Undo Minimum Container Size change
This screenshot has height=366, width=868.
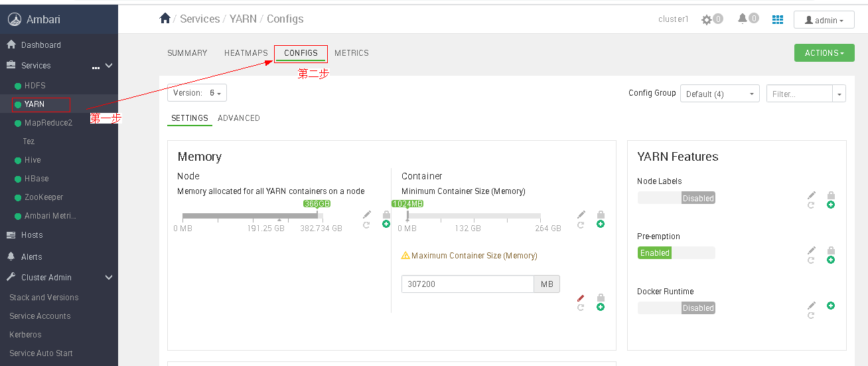tap(581, 225)
